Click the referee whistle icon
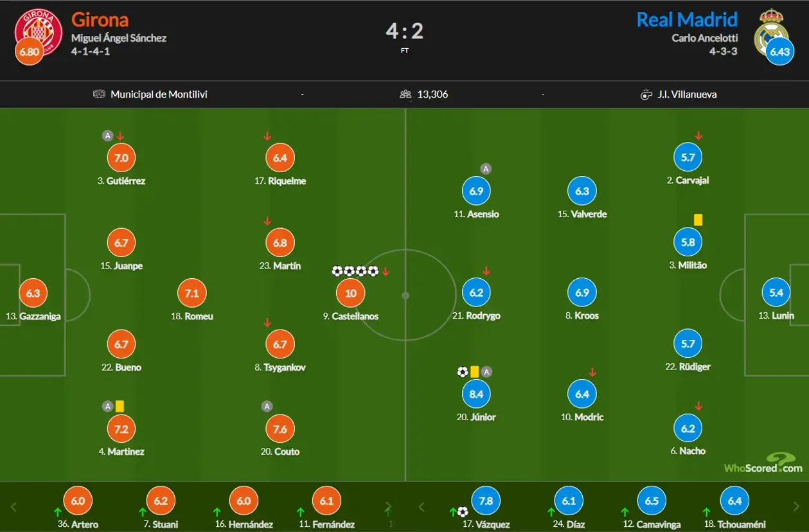This screenshot has height=532, width=809. (646, 94)
